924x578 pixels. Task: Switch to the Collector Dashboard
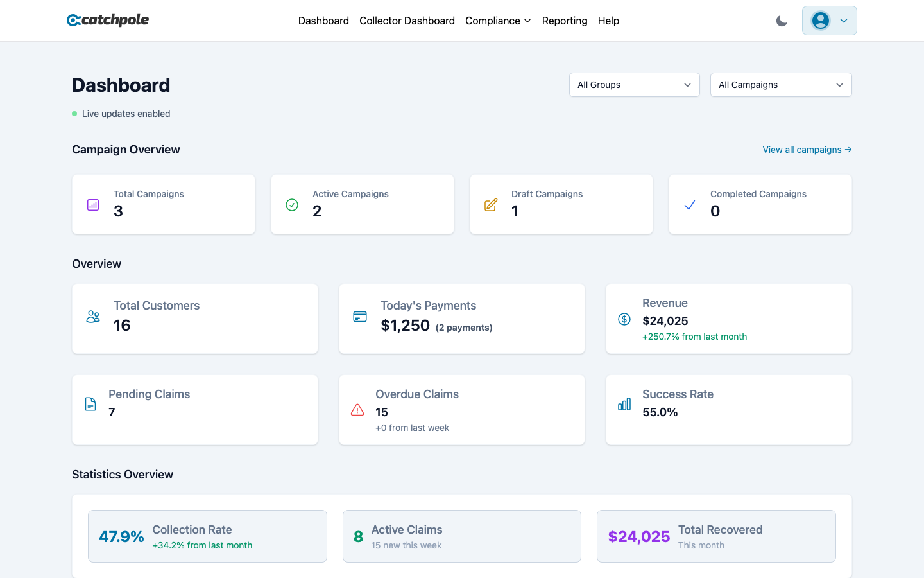pyautogui.click(x=407, y=21)
